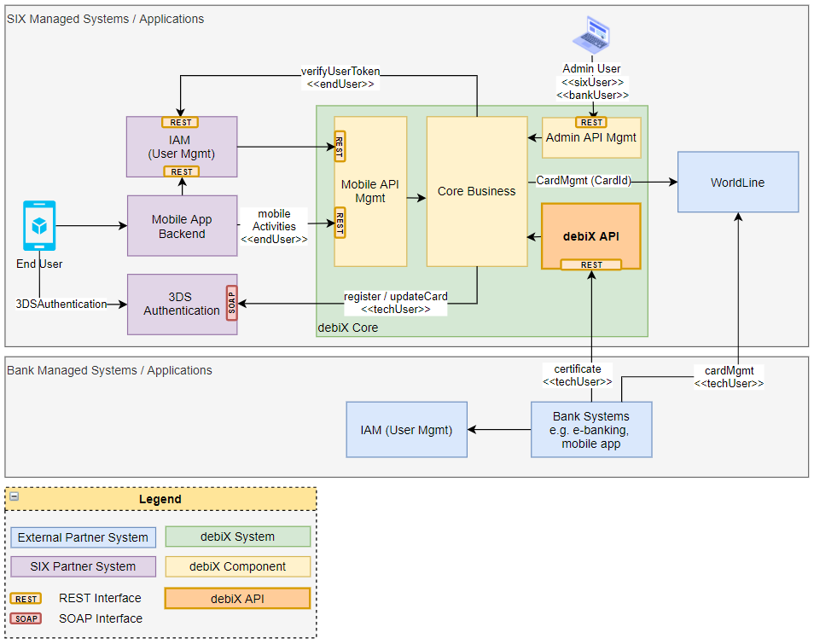Select the REST icon below the IAM box
The width and height of the screenshot is (814, 644).
pyautogui.click(x=181, y=171)
